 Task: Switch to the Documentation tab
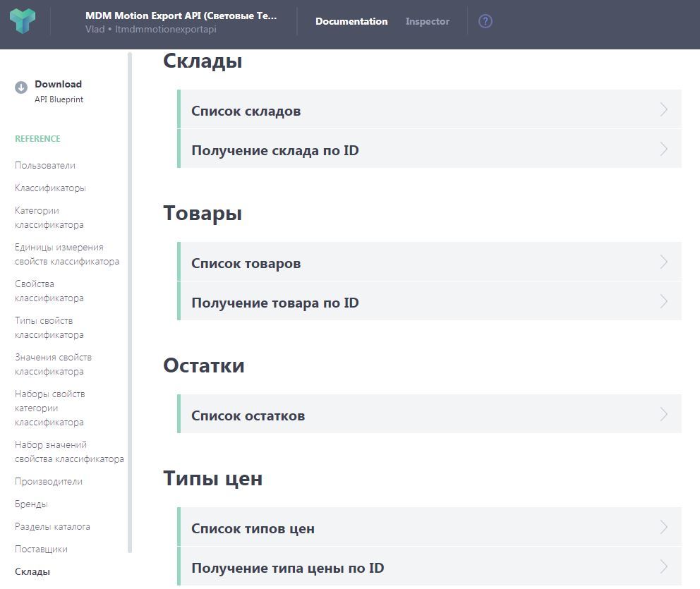point(351,21)
